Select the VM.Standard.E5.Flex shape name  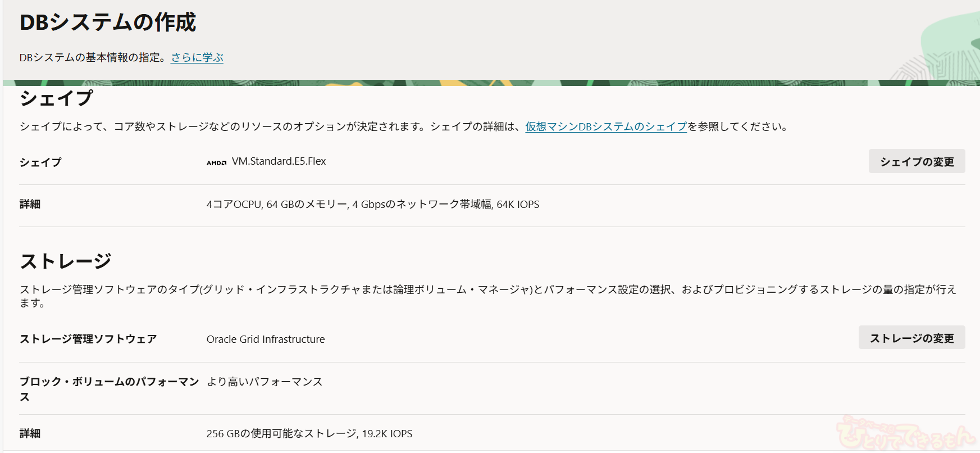[x=279, y=161]
